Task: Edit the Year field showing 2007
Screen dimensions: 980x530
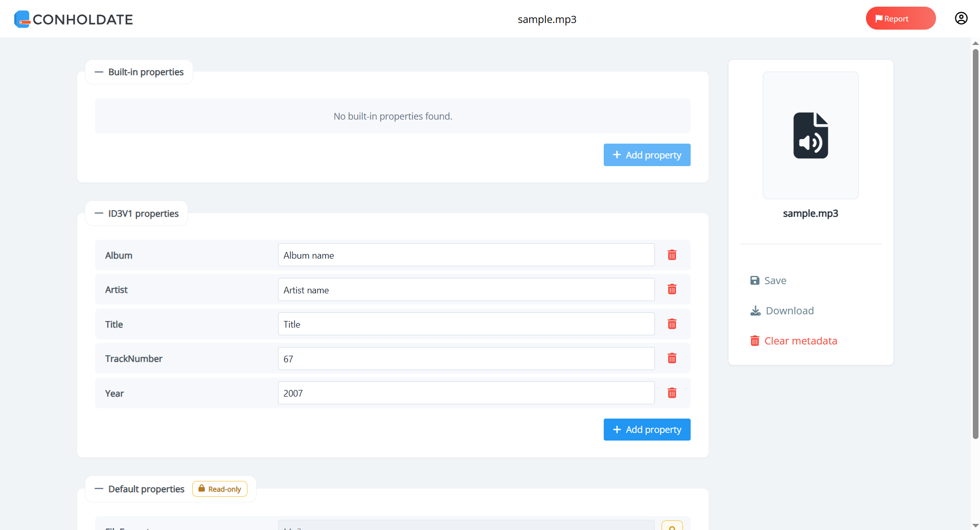Action: tap(466, 393)
